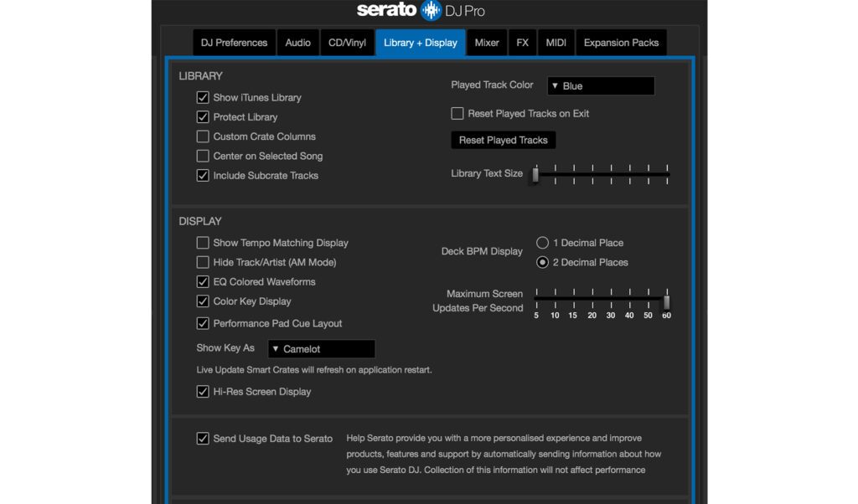Switch to the Audio tab
This screenshot has width=858, height=504.
tap(297, 43)
